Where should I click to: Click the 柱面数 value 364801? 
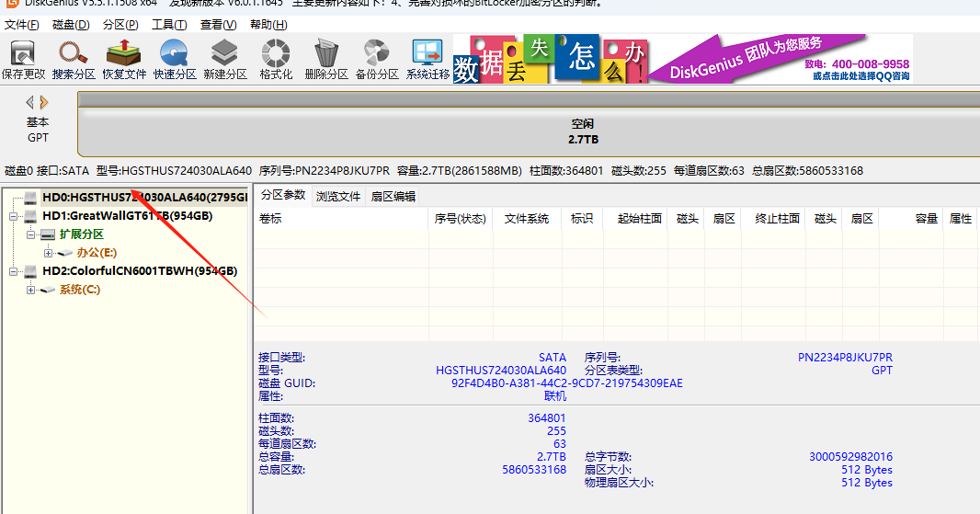pos(547,417)
